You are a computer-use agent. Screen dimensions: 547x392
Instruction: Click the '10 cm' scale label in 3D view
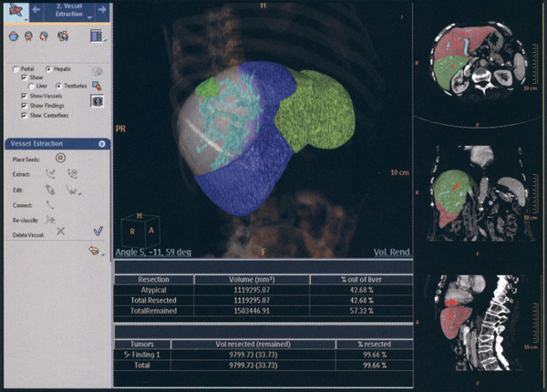[x=400, y=172]
